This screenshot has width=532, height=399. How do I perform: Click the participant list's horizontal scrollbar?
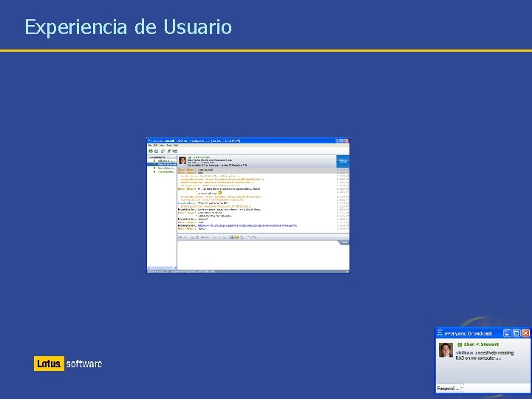tap(162, 268)
